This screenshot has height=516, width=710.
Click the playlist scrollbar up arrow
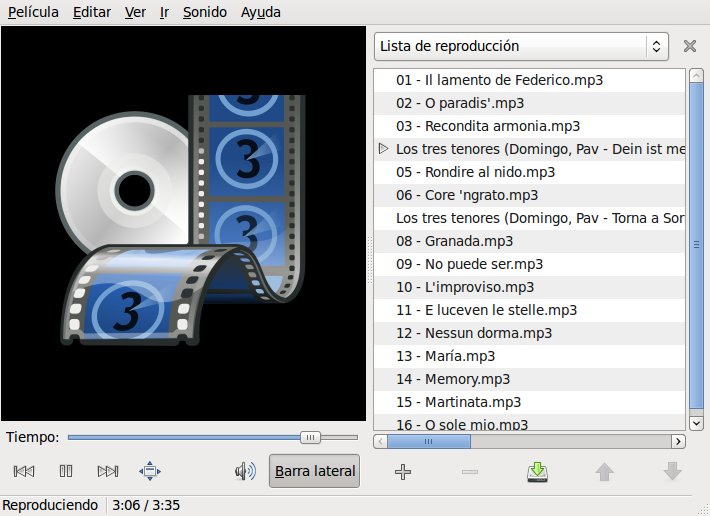696,75
